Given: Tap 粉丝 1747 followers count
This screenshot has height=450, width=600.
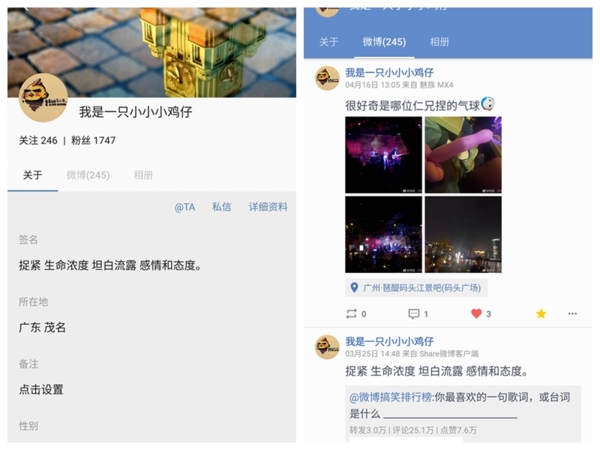Looking at the screenshot, I should click(x=93, y=140).
